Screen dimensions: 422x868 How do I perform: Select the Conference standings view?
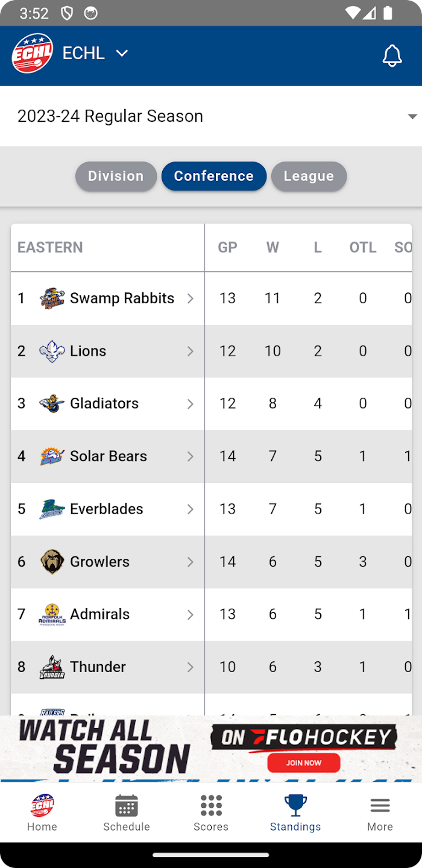point(214,176)
